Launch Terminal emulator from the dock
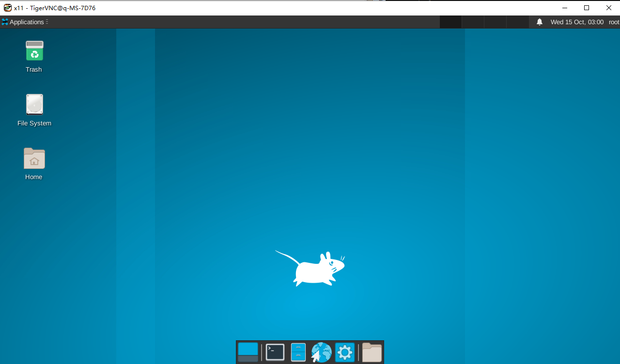 [x=275, y=352]
